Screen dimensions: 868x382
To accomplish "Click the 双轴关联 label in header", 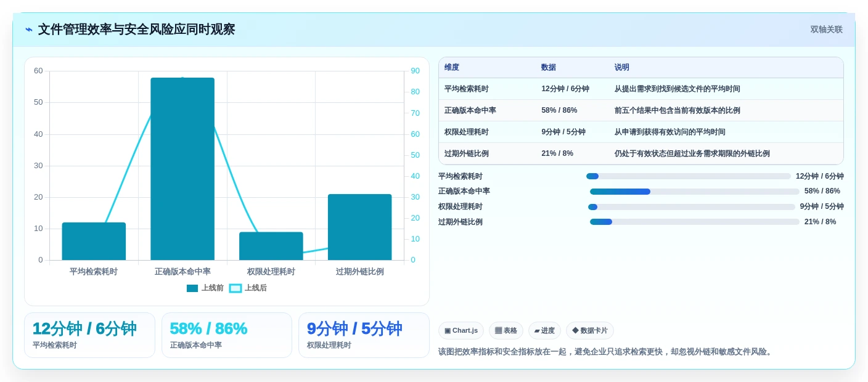I will (826, 30).
